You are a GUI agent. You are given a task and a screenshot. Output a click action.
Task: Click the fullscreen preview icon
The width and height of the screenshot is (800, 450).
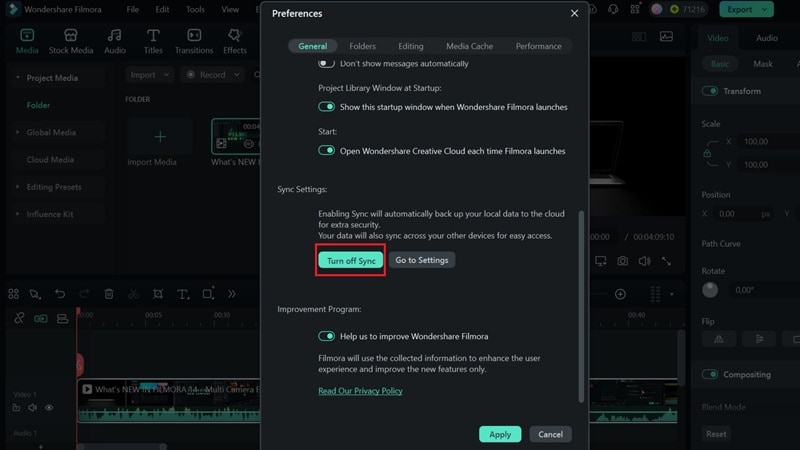click(x=666, y=261)
